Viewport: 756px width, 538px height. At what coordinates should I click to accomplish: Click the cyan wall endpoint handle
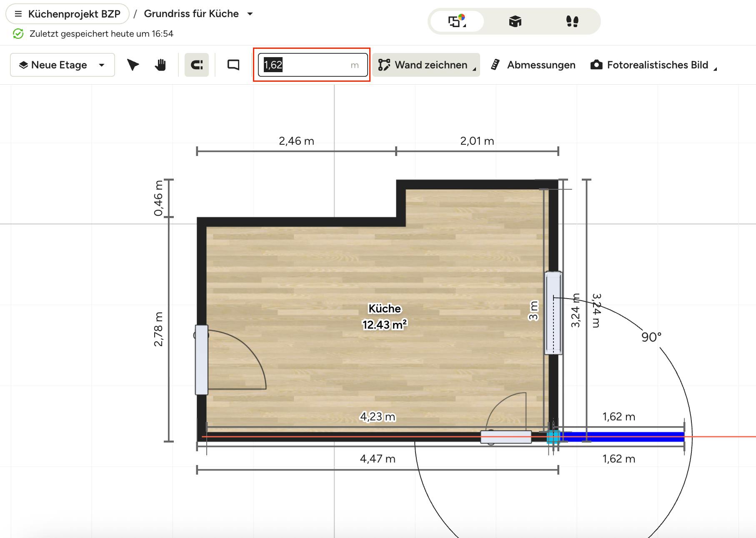tap(553, 437)
